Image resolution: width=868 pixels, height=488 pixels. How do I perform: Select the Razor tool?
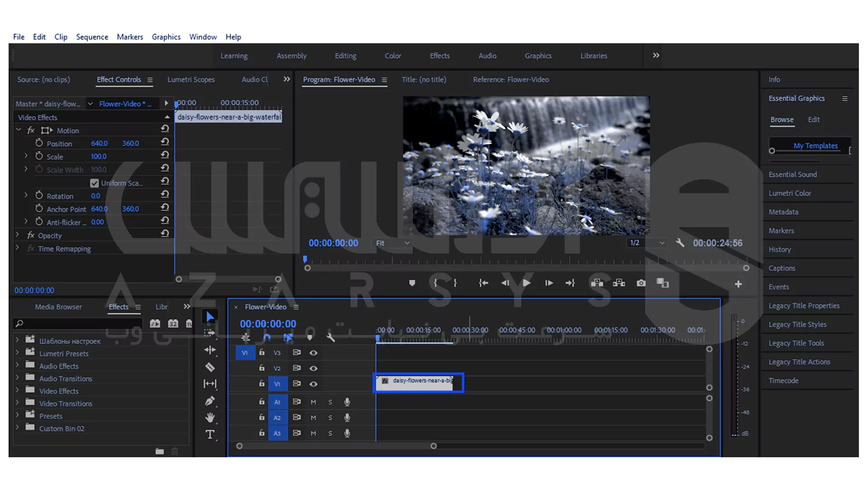click(210, 367)
